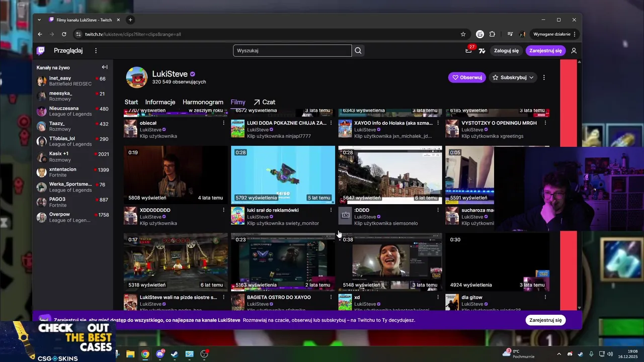Screen dimensions: 644x362
Task: Play the 0:28 'luki srał do reklamówki' thumbnail
Action: (283, 175)
